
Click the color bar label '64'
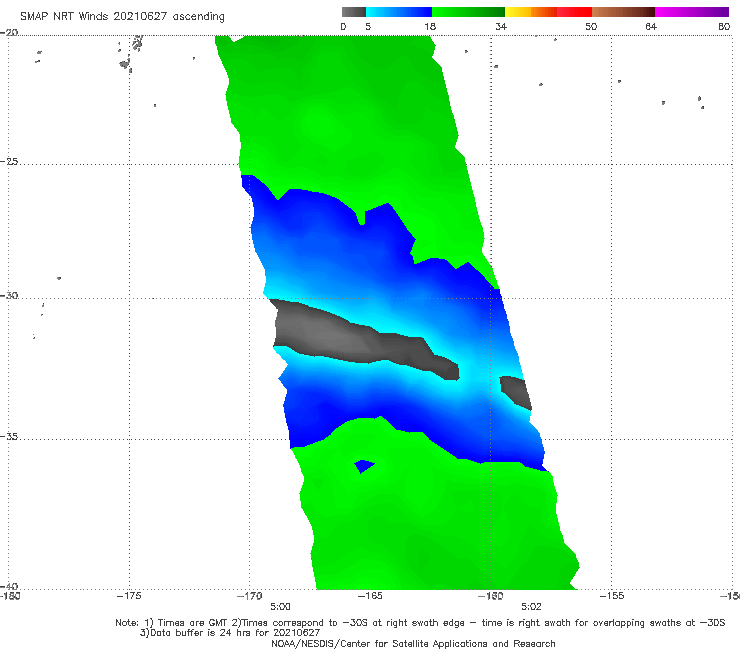click(651, 26)
